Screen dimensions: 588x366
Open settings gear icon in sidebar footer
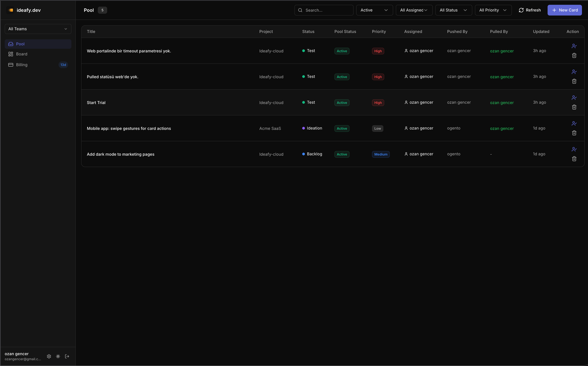(x=49, y=356)
